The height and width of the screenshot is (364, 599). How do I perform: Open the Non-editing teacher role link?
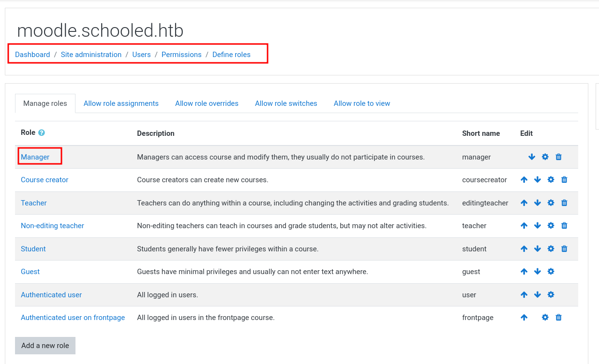click(52, 226)
